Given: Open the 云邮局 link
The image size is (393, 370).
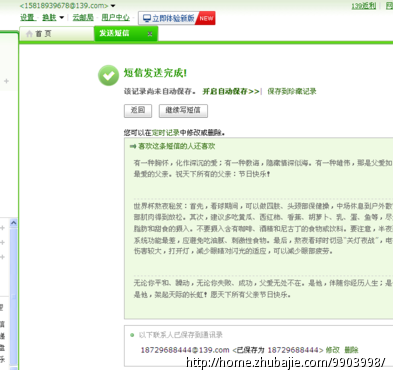Looking at the screenshot, I should pyautogui.click(x=83, y=17).
